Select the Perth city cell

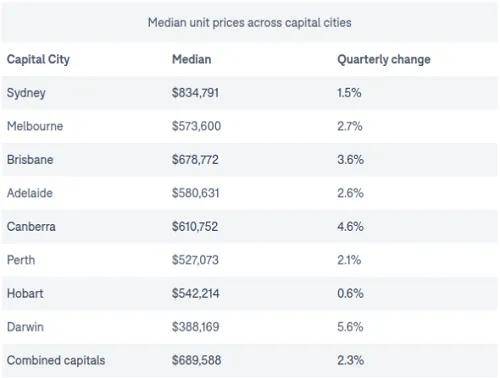click(x=21, y=260)
